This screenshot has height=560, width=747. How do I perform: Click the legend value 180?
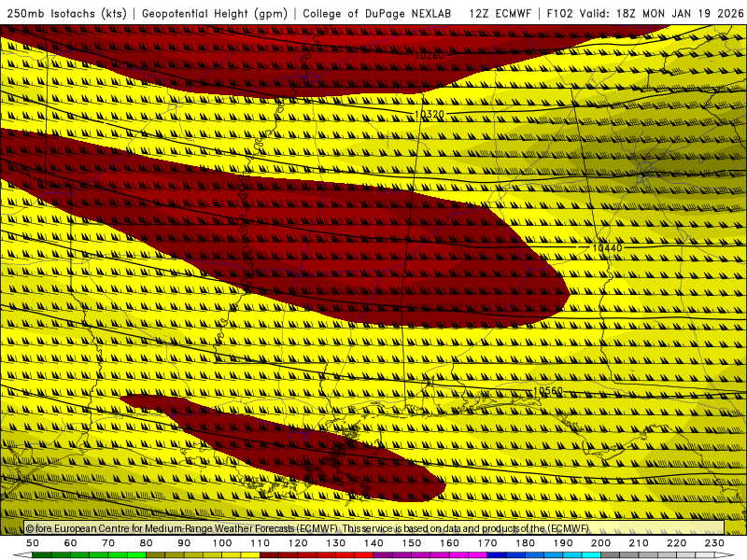(526, 543)
